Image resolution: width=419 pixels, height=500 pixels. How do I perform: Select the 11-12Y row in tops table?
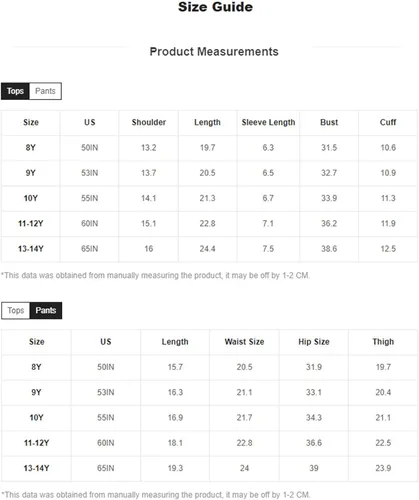point(209,223)
